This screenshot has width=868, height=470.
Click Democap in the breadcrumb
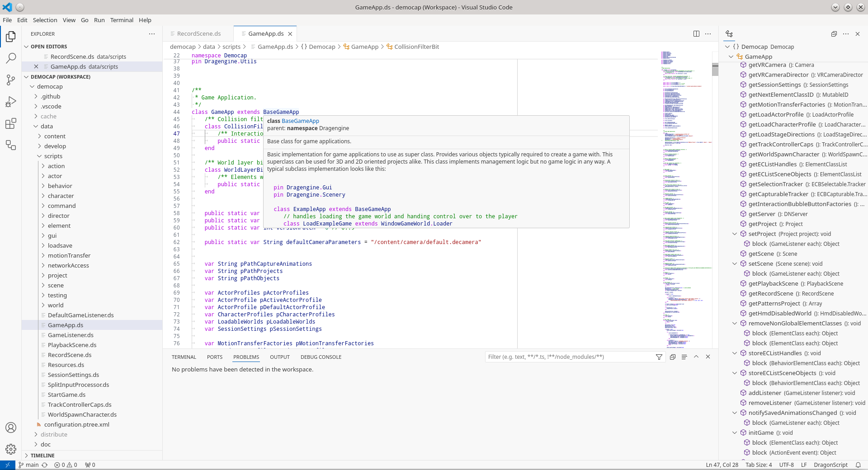click(322, 47)
